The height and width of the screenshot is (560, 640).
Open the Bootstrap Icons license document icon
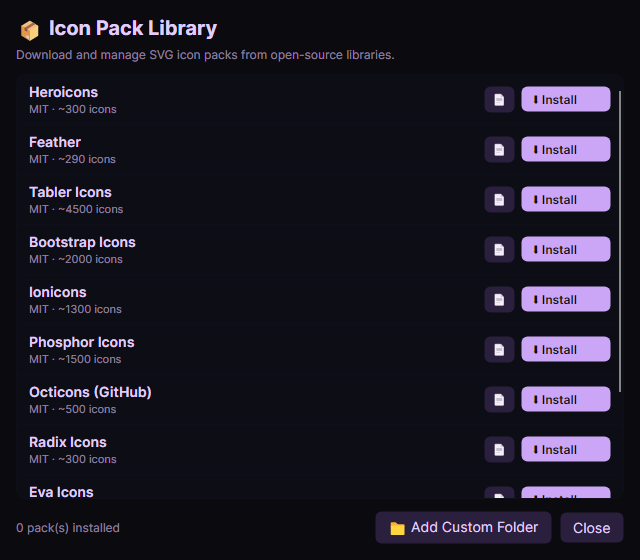coord(499,249)
